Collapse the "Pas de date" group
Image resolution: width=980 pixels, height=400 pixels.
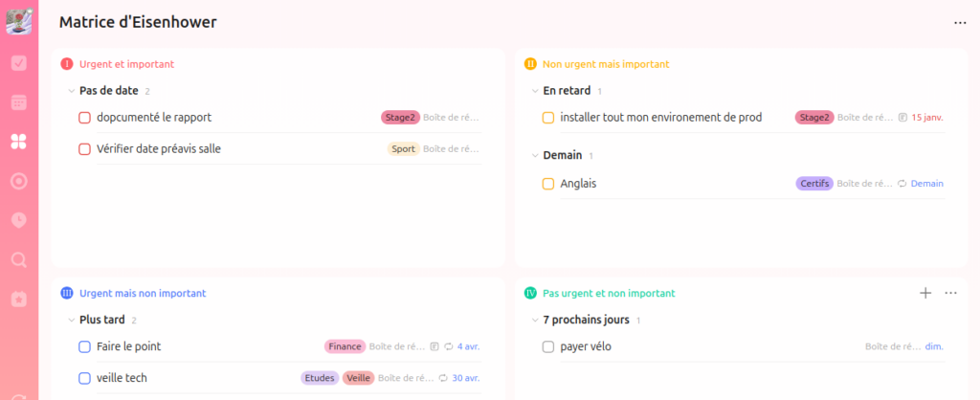(x=71, y=91)
